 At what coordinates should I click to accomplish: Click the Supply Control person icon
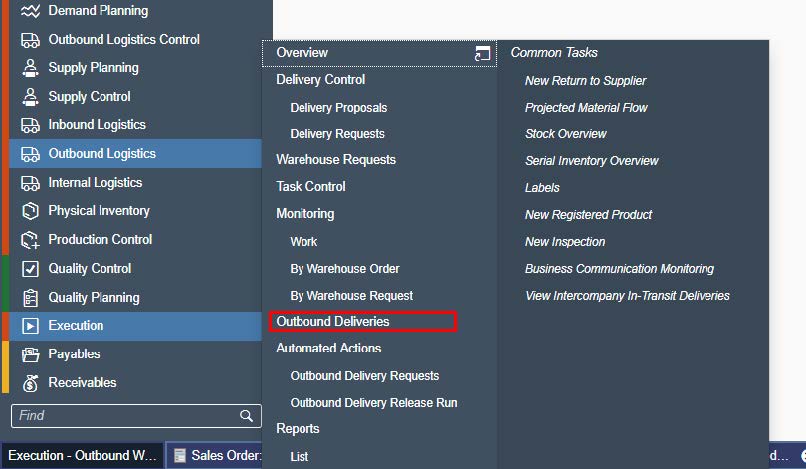(x=30, y=97)
